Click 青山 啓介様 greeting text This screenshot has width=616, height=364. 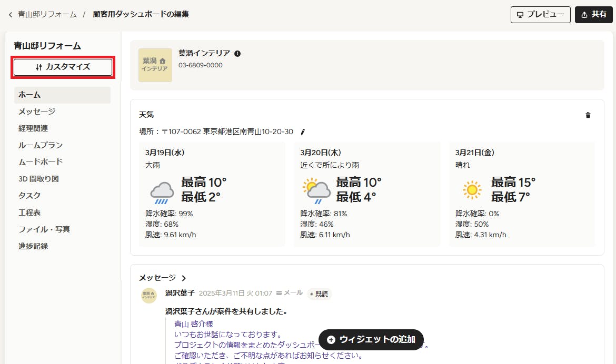point(194,324)
